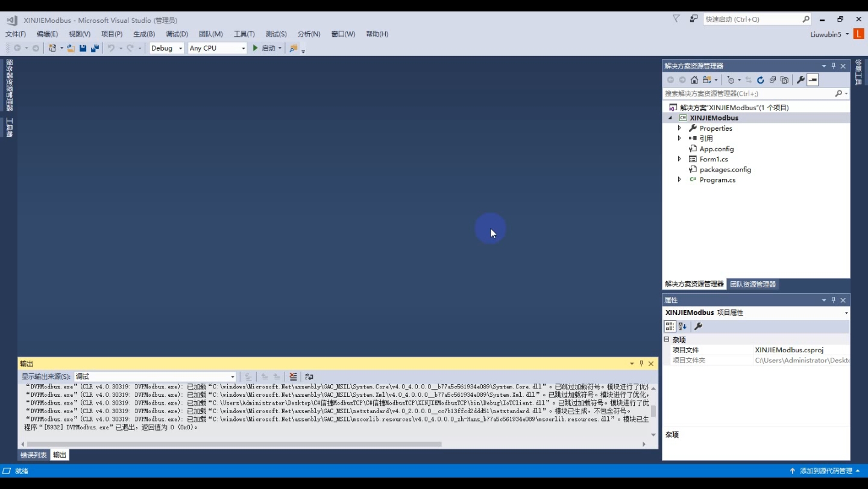This screenshot has width=868, height=489.
Task: Click the Refresh icon in Solution Explorer
Action: pos(760,79)
